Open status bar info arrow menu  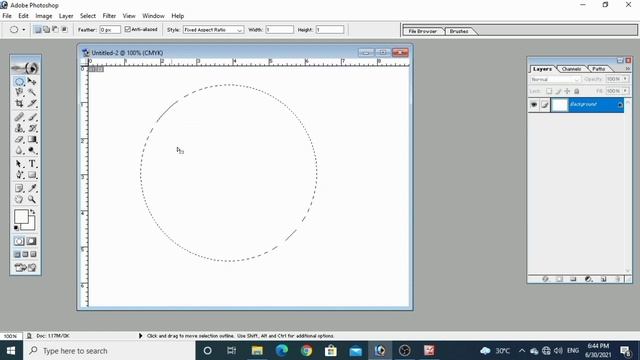pos(140,336)
